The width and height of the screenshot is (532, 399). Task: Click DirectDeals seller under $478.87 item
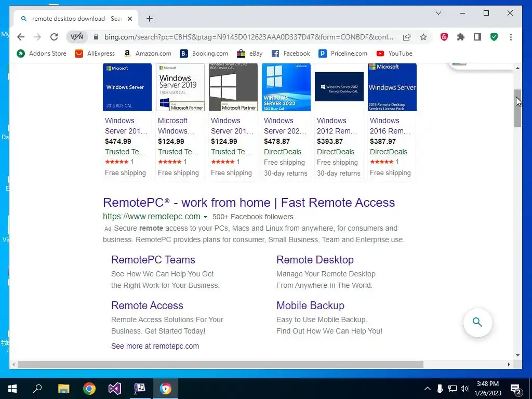pyautogui.click(x=283, y=152)
